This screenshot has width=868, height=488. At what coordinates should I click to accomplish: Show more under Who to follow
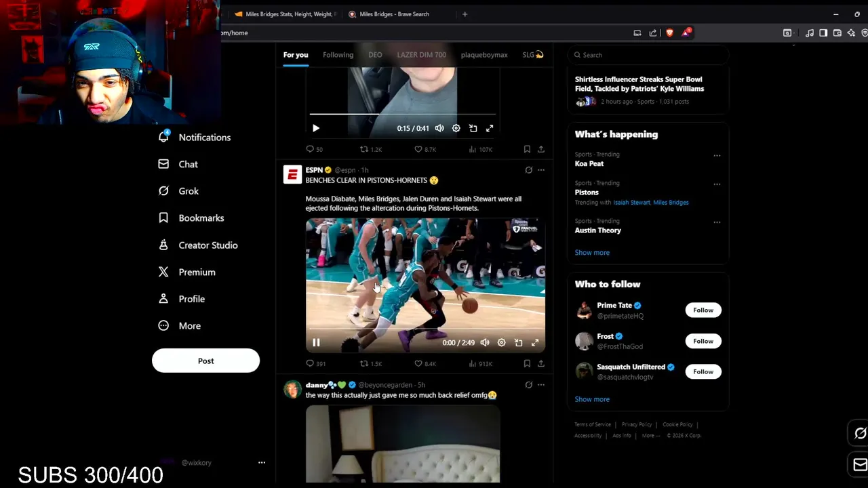592,399
